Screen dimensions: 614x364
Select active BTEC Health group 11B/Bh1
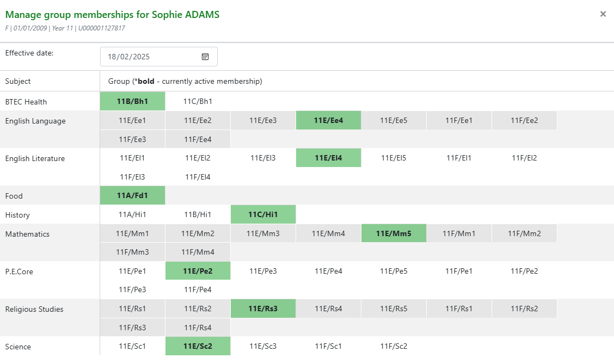pos(132,101)
